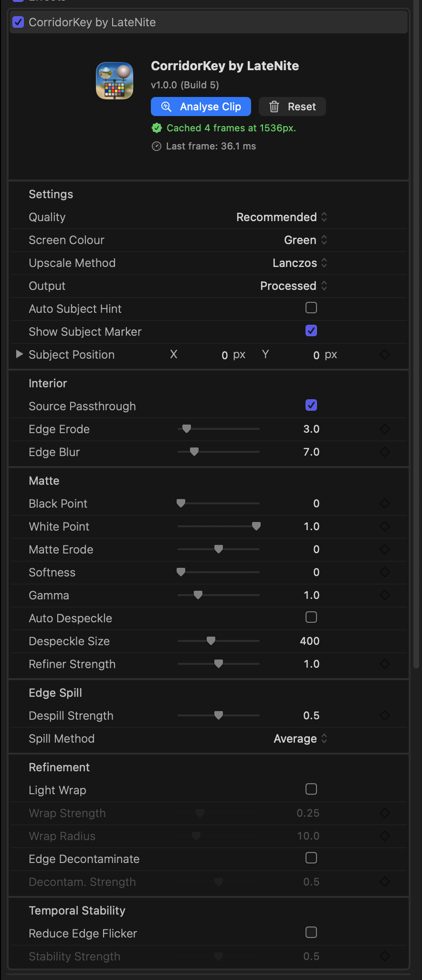Screen dimensions: 422x980
Task: Turn off Source Passthrough
Action: [x=311, y=405]
